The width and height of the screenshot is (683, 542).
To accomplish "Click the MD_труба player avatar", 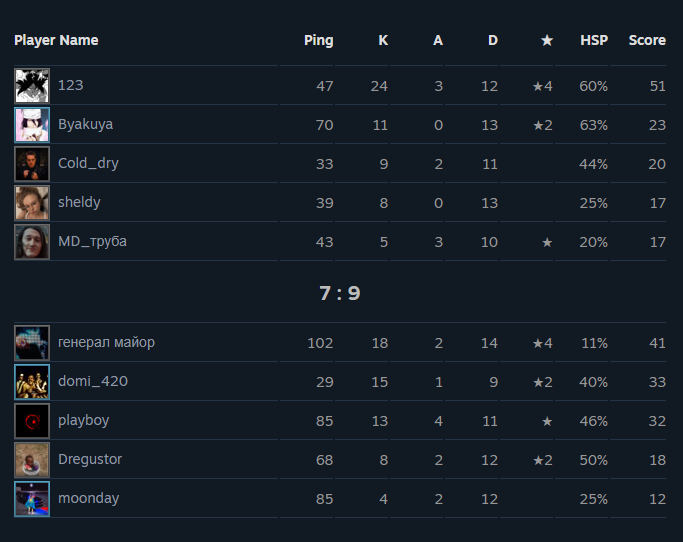I will point(32,242).
